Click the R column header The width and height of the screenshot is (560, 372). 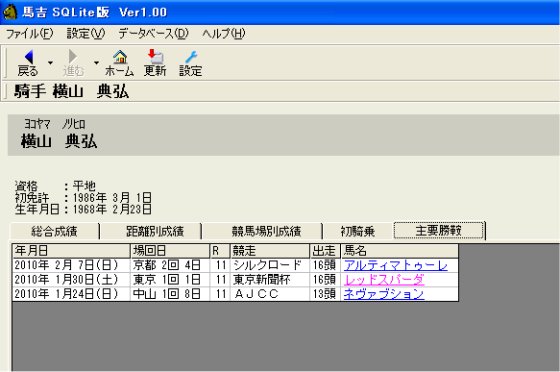[x=220, y=251]
